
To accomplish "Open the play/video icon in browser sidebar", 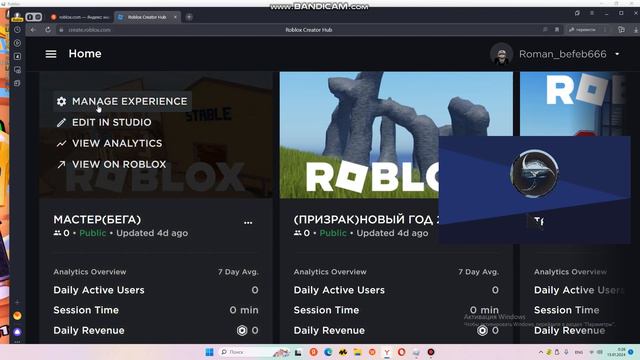I will 17,43.
